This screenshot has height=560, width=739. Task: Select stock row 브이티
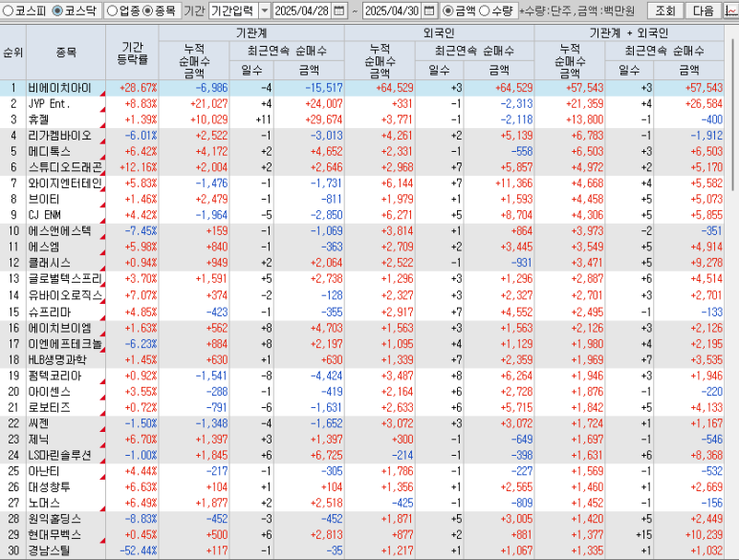pyautogui.click(x=362, y=199)
